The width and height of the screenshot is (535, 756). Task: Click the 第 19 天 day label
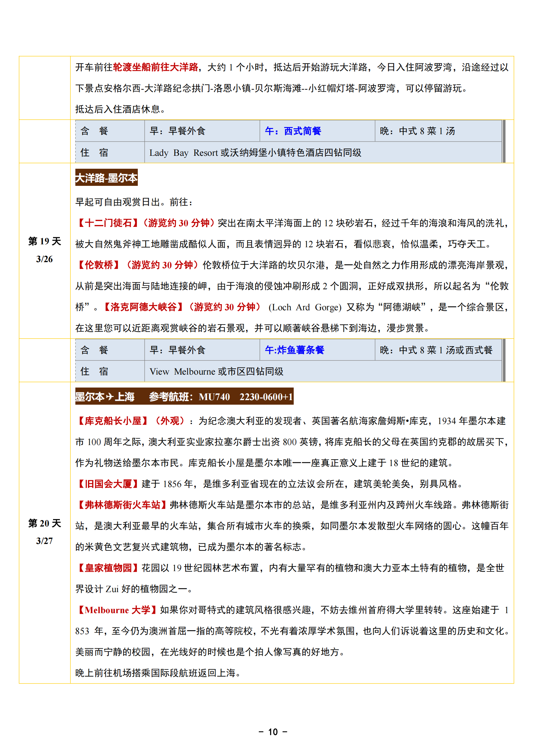(x=44, y=241)
